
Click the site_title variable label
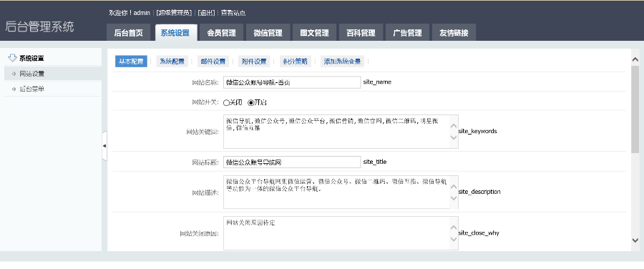pos(374,162)
